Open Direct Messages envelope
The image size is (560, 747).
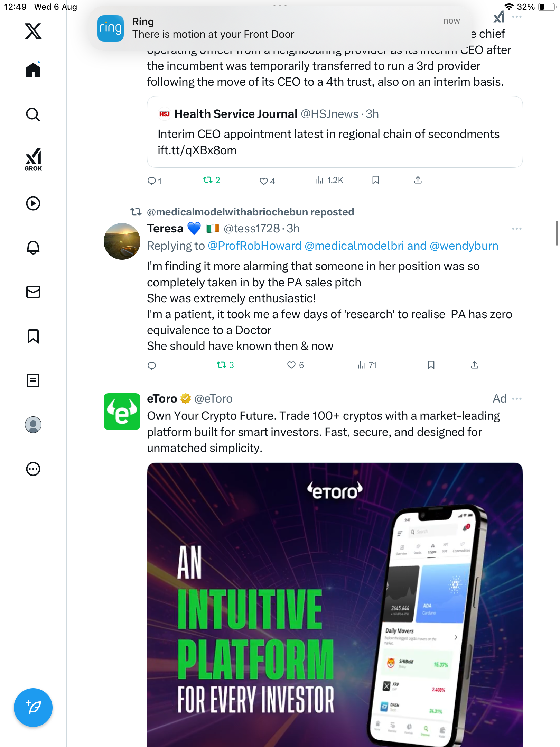[33, 292]
